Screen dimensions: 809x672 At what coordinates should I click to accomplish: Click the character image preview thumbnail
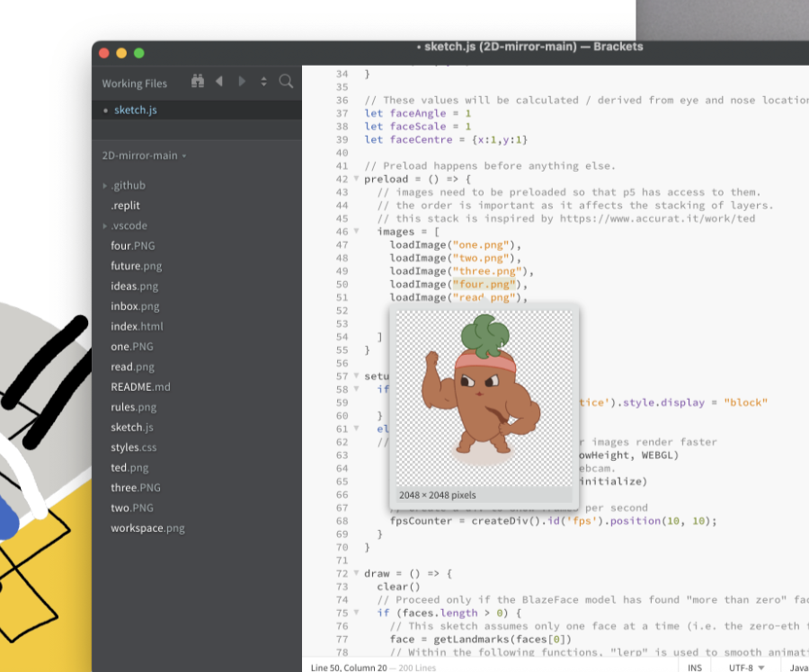tap(484, 398)
